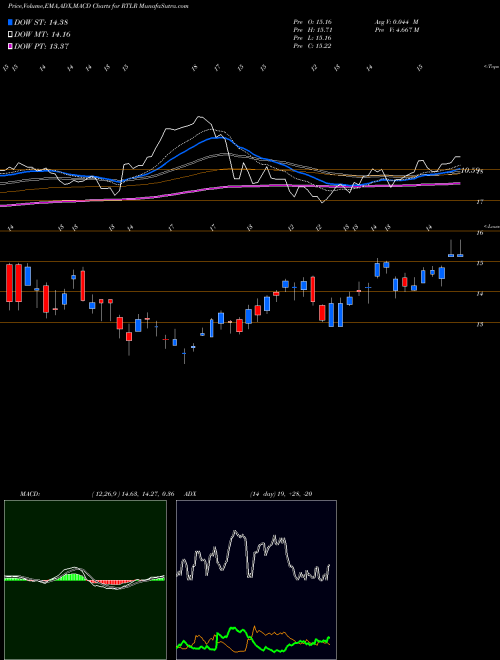
Task: Click the MACD panel heading label
Action: point(29,494)
